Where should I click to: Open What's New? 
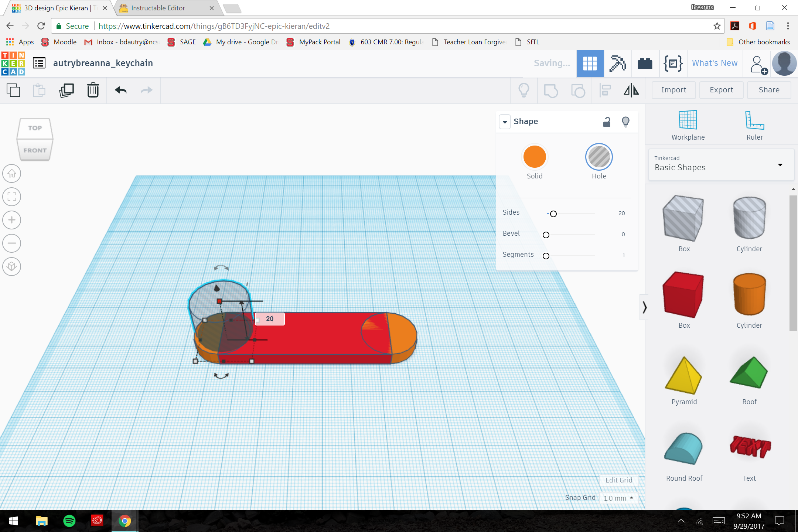(714, 63)
